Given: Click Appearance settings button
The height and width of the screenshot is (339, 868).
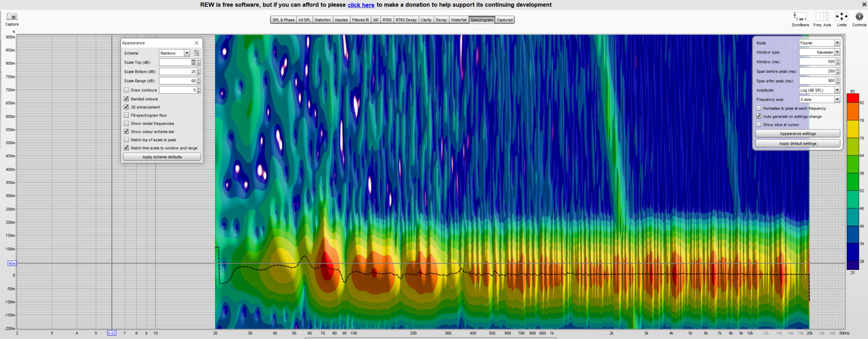Looking at the screenshot, I should click(x=797, y=134).
